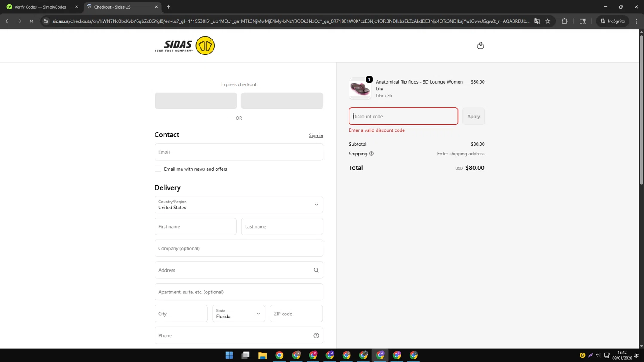Image resolution: width=644 pixels, height=362 pixels.
Task: Focus the Company (optional) field
Action: 239,248
